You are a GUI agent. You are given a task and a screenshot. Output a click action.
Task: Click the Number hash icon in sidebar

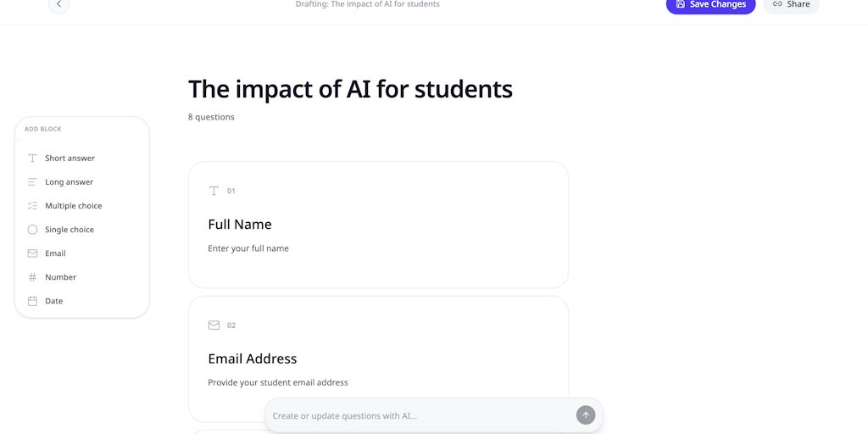32,277
